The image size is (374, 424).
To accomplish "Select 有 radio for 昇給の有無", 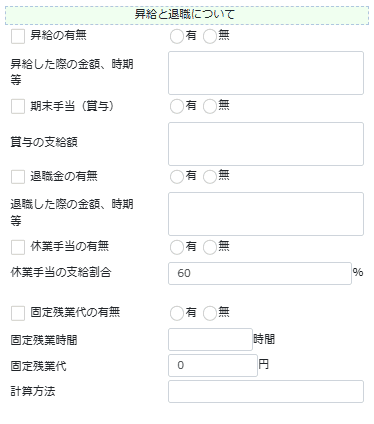I will tap(177, 36).
